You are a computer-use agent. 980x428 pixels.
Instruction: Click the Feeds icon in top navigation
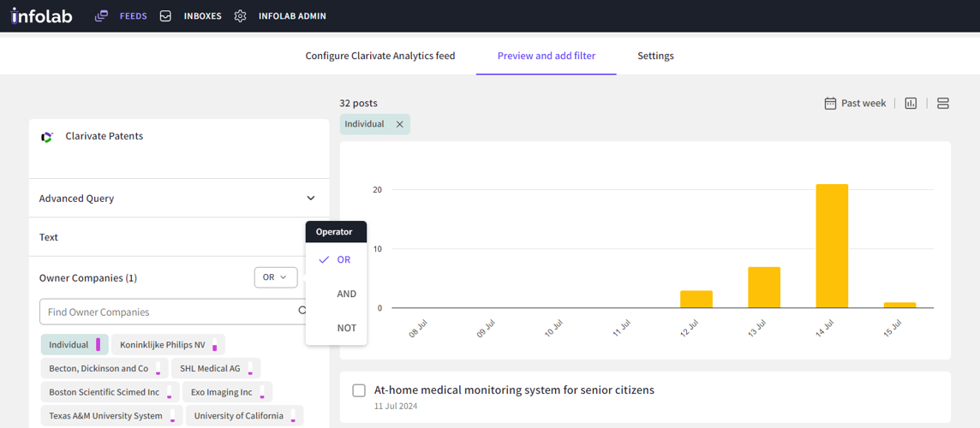pyautogui.click(x=101, y=16)
